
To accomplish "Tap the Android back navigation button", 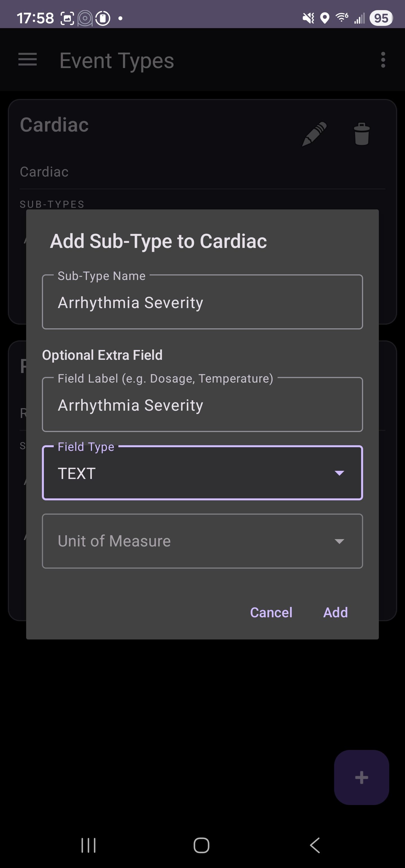I will [x=315, y=845].
